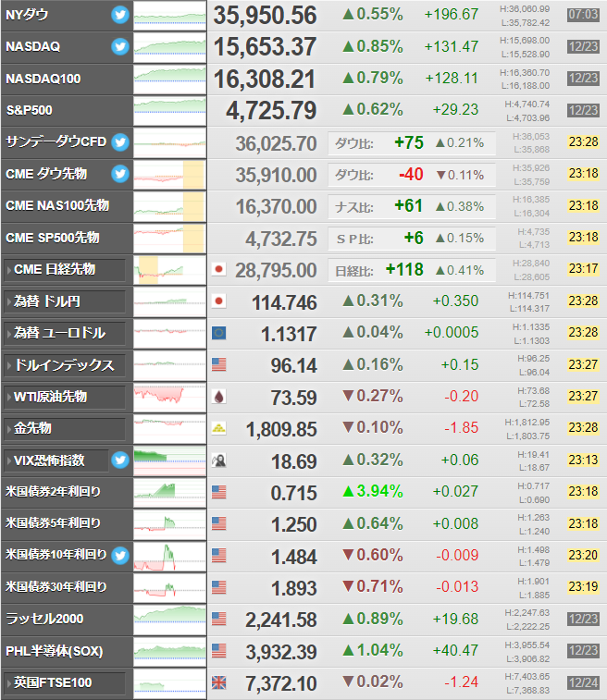Click the 英国FTSE100 date 12/24
This screenshot has height=700, width=607.
(583, 682)
